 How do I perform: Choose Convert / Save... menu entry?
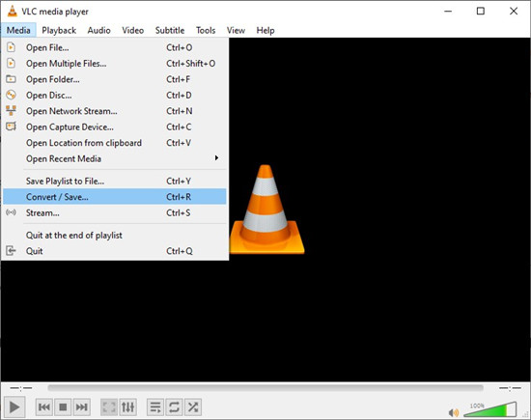(115, 197)
